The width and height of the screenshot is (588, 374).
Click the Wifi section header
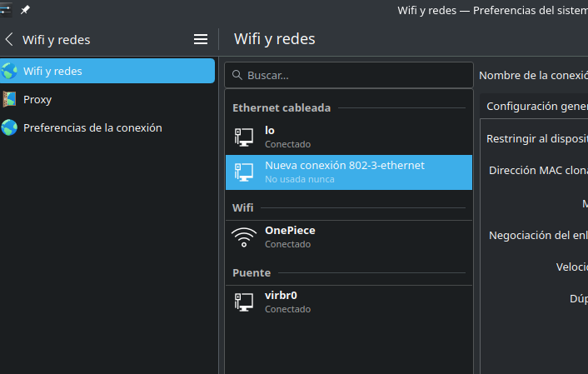(x=243, y=207)
